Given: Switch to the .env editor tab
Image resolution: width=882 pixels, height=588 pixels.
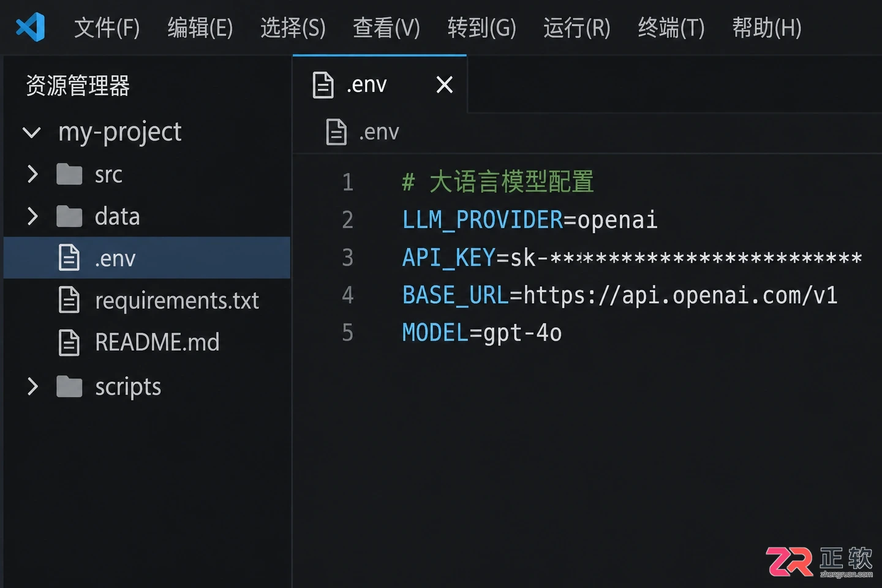Looking at the screenshot, I should click(x=380, y=85).
